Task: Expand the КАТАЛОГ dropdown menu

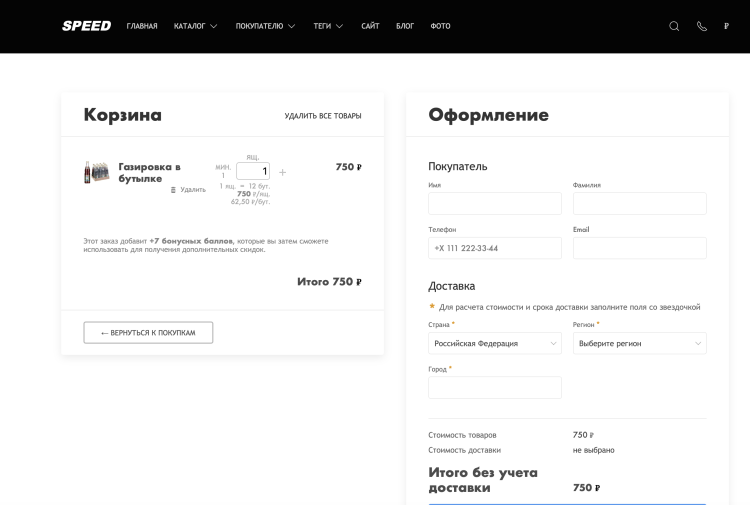Action: pyautogui.click(x=195, y=26)
